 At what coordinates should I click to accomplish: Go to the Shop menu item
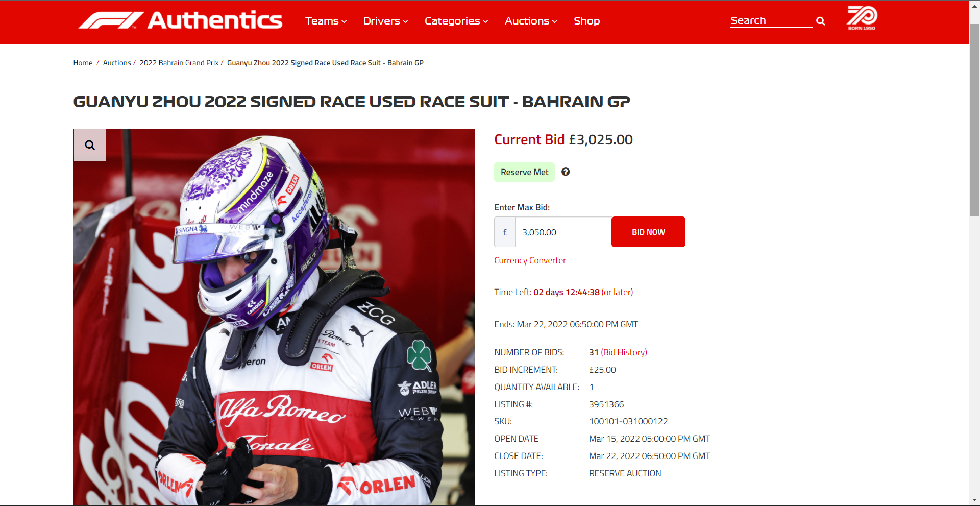tap(586, 21)
